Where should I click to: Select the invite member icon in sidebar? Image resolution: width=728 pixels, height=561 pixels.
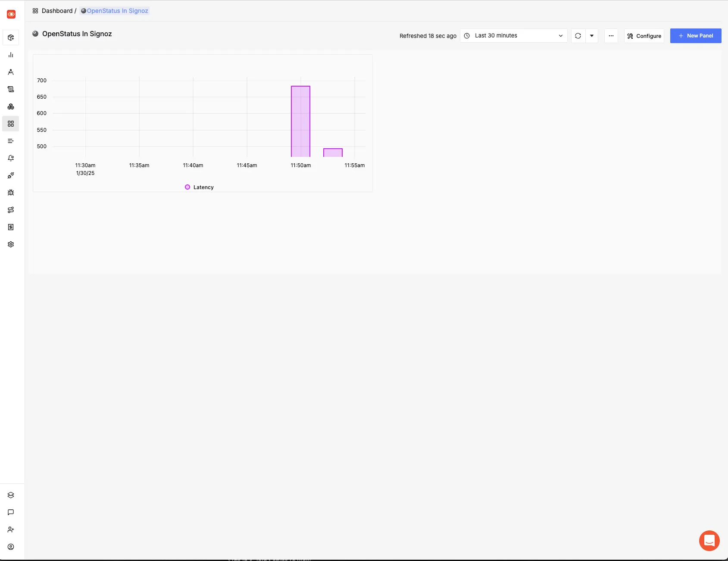point(11,530)
